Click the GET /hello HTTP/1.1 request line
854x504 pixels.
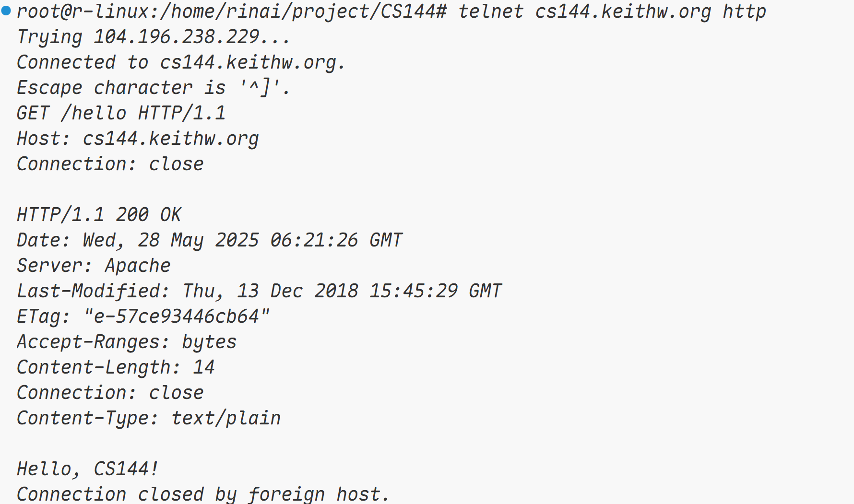click(x=121, y=113)
